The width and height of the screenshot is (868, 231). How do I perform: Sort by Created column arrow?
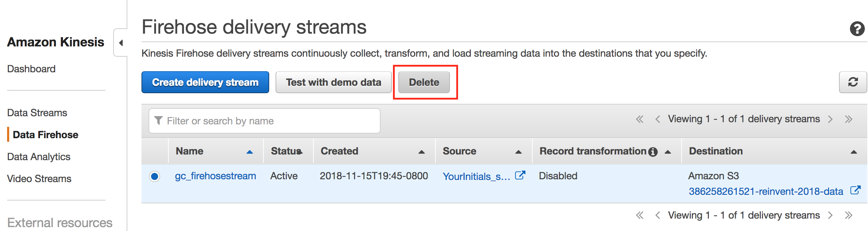coord(422,152)
